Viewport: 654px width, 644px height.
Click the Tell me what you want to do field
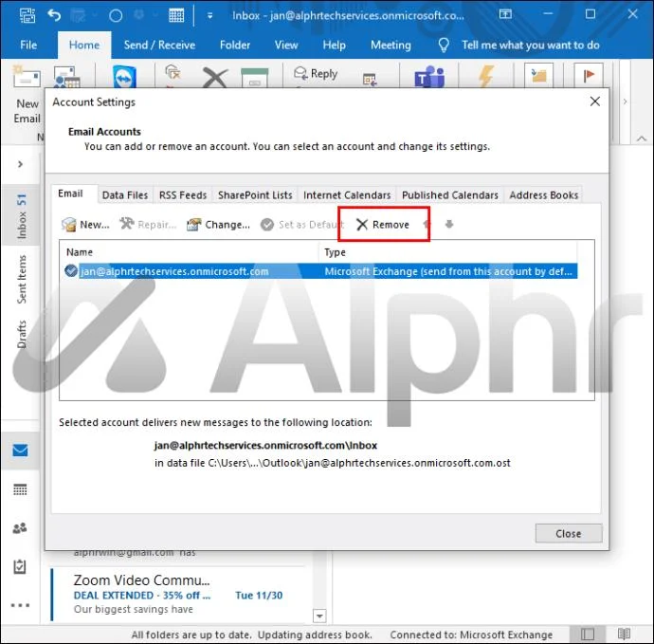(x=530, y=46)
